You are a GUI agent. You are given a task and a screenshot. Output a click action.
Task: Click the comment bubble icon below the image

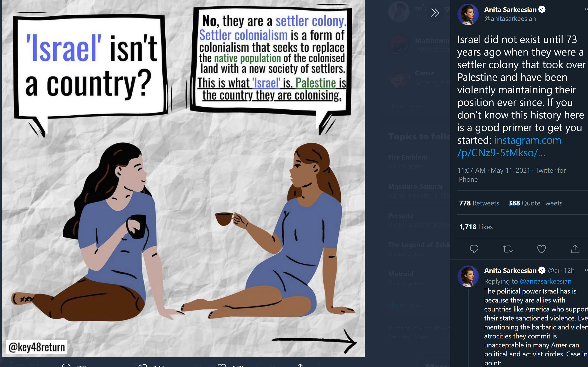[x=66, y=365]
